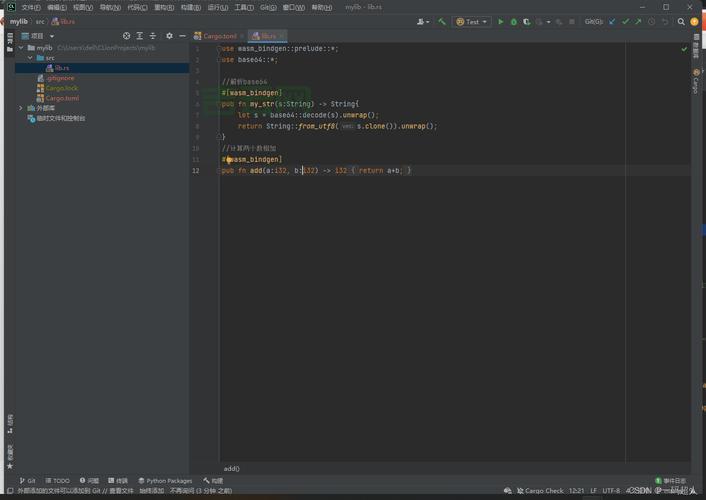Select Cargo.lock in the project tree

tap(61, 88)
